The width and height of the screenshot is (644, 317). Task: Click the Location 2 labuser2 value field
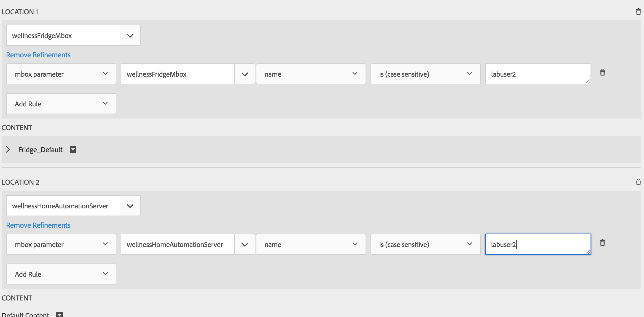538,244
